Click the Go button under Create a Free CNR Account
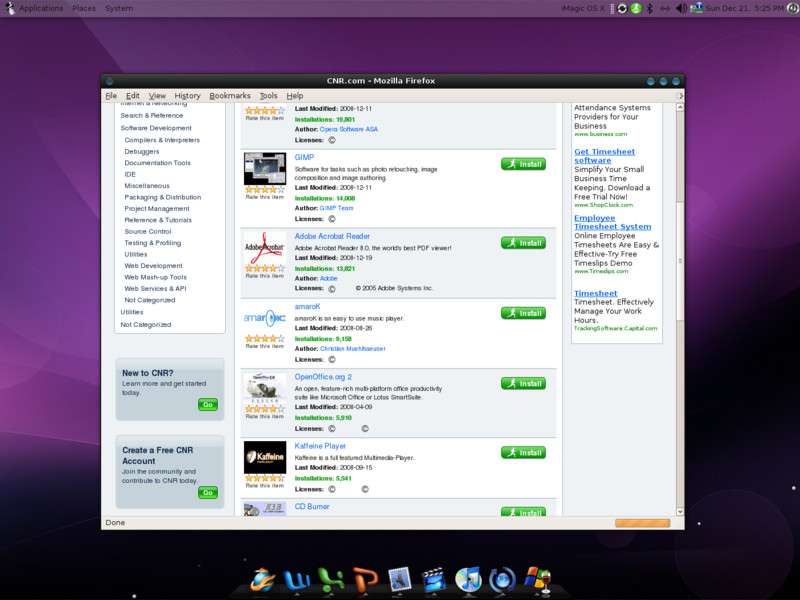The width and height of the screenshot is (800, 600). [x=207, y=492]
